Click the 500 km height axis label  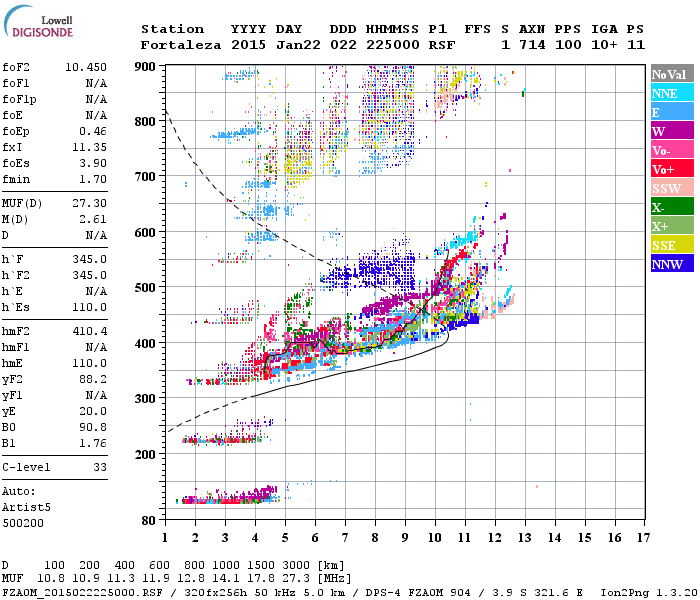(x=145, y=287)
